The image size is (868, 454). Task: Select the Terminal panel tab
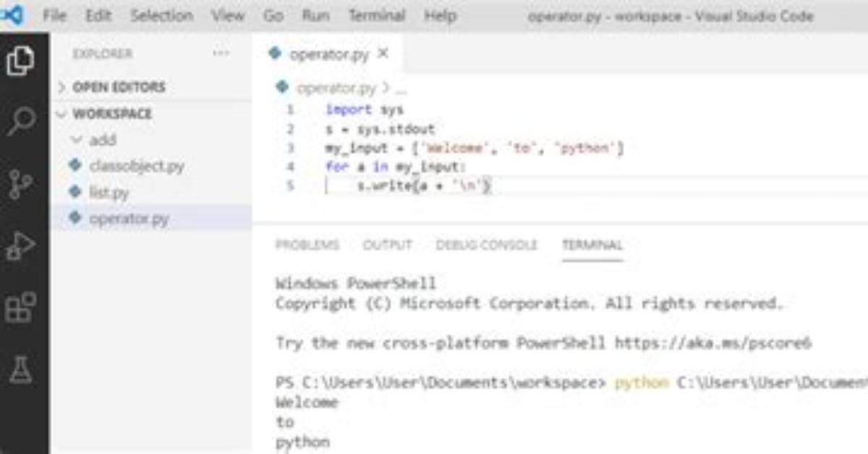pos(592,245)
